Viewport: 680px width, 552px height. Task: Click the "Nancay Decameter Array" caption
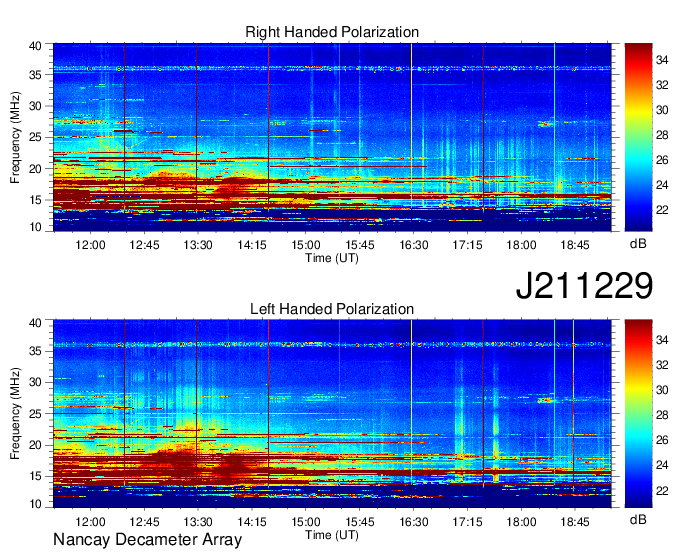pos(147,540)
